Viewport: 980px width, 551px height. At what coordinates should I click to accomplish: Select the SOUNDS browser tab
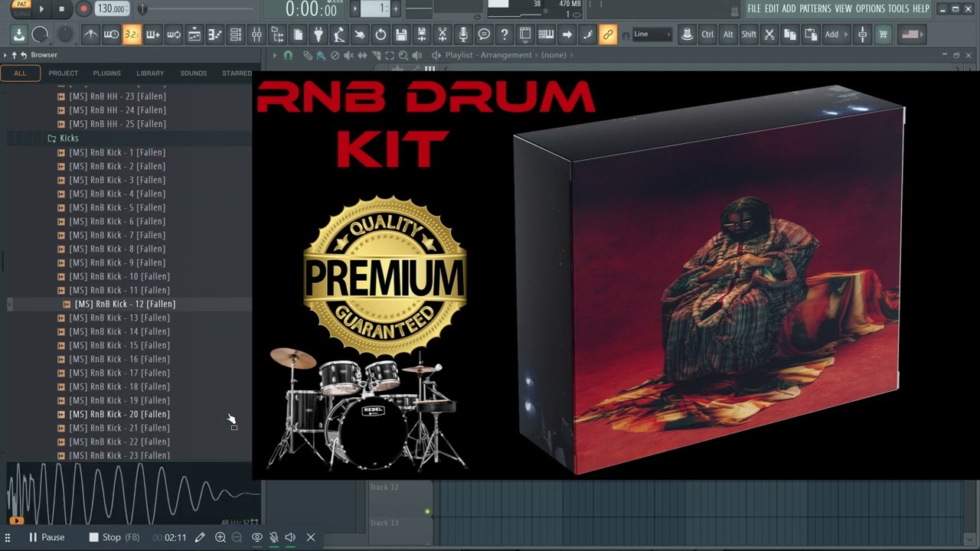[193, 73]
